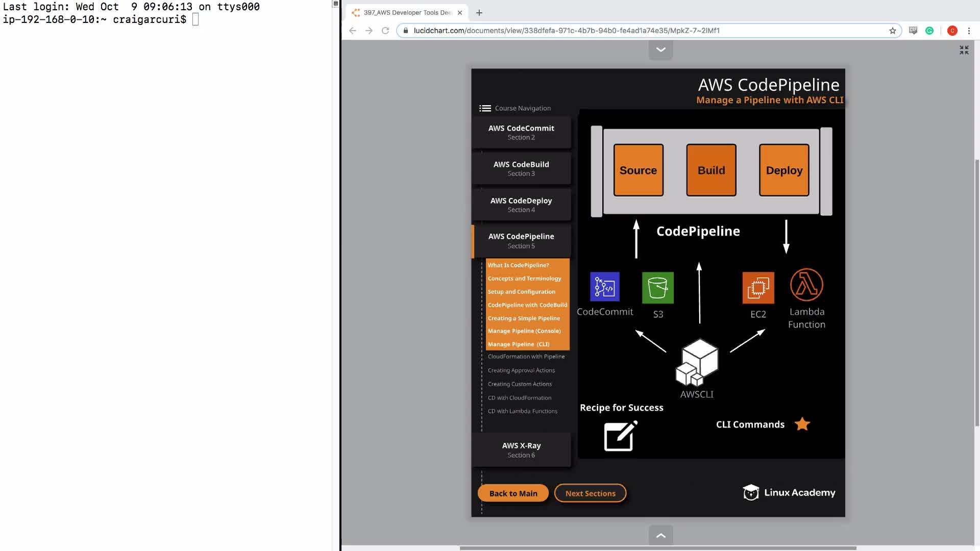
Task: Click the Back to Main button
Action: click(513, 493)
